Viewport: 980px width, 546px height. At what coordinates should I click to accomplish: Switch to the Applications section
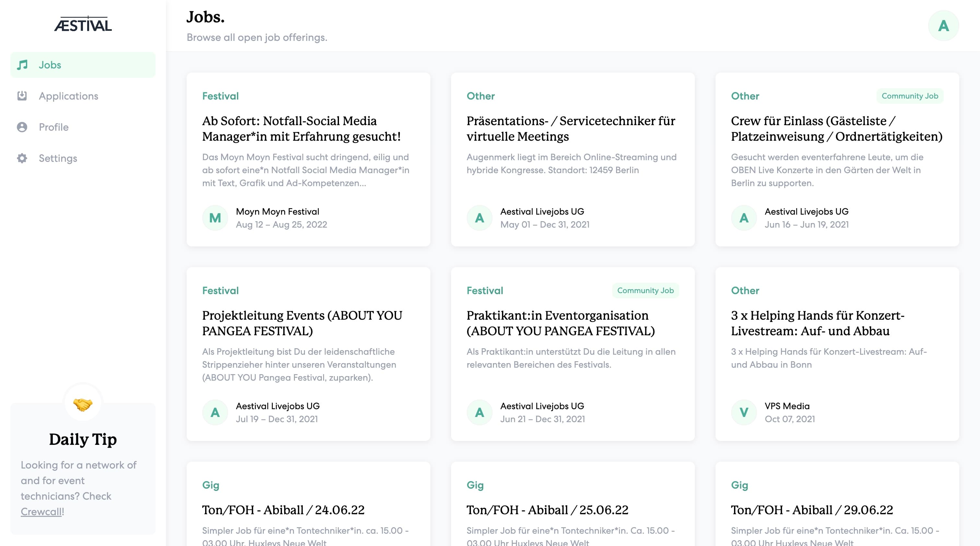[x=68, y=96]
